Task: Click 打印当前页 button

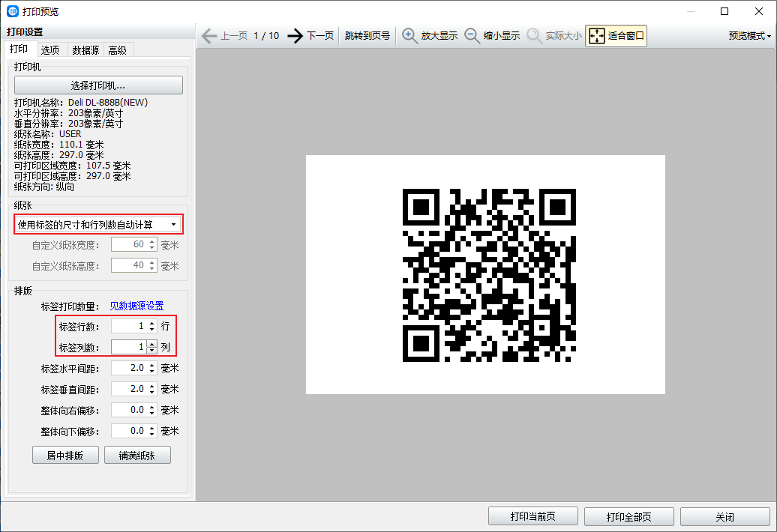Action: (532, 516)
